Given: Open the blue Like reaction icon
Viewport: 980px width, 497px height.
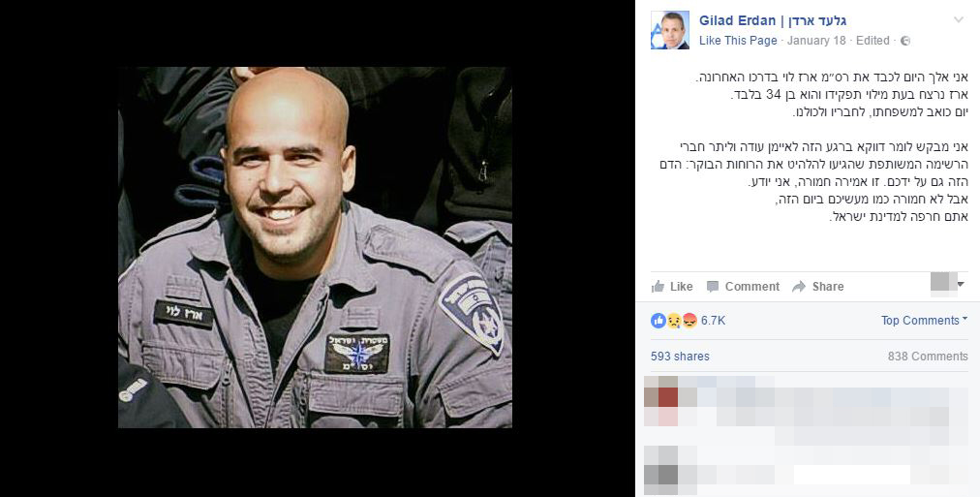Looking at the screenshot, I should [658, 321].
